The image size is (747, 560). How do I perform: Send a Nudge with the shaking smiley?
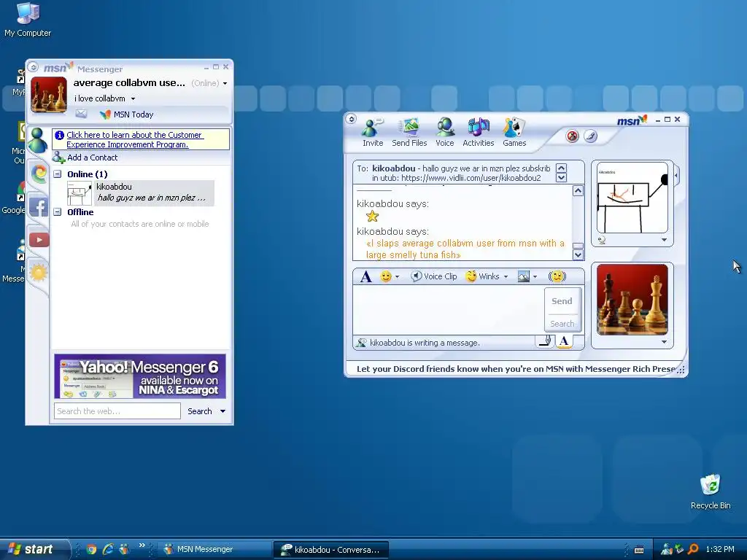[557, 276]
